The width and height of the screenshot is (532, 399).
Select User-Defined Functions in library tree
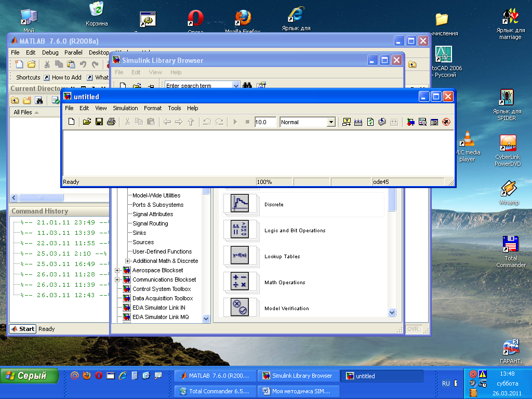pyautogui.click(x=162, y=251)
